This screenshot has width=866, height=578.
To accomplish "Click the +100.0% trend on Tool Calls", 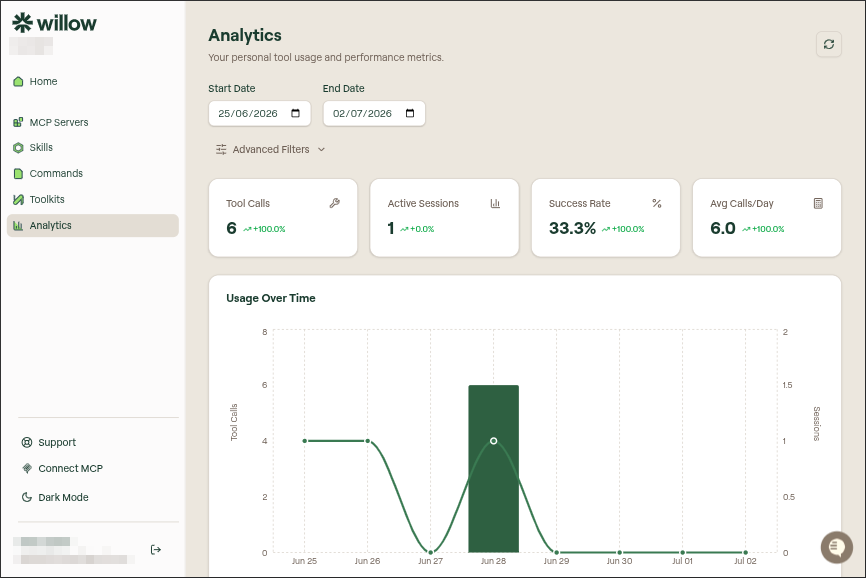I will click(265, 229).
